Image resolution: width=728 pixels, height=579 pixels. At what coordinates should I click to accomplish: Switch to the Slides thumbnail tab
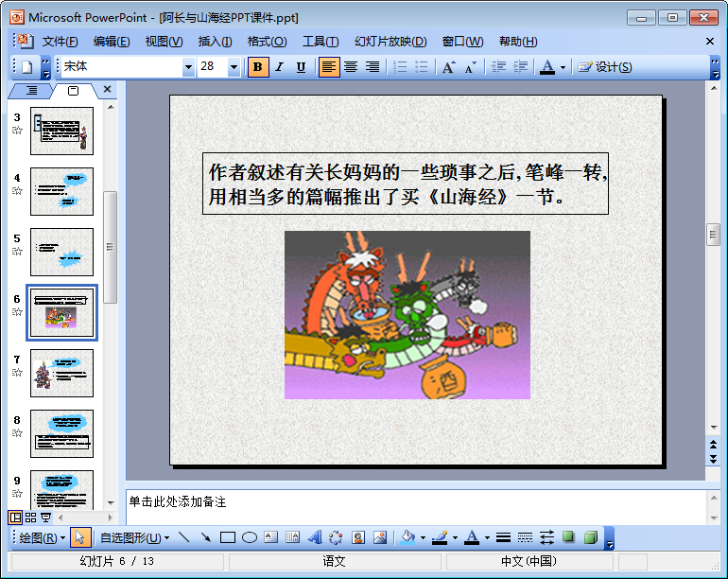click(74, 91)
